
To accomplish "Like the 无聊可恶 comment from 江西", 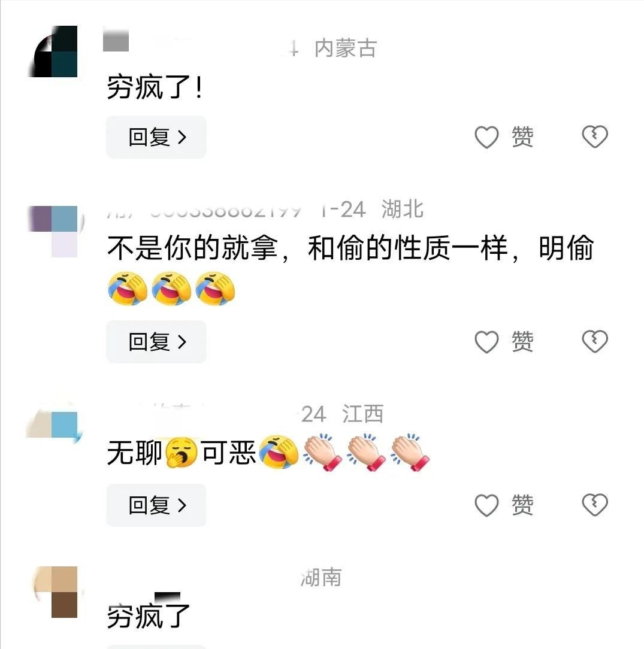I will click(486, 505).
